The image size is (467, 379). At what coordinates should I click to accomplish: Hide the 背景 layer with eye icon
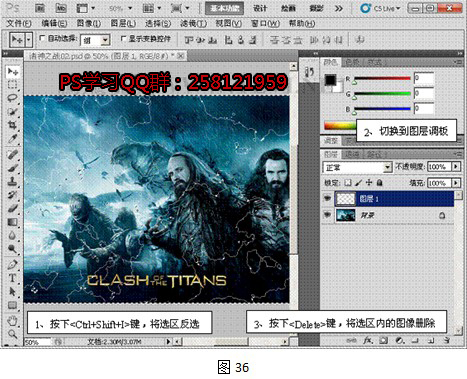click(x=327, y=215)
